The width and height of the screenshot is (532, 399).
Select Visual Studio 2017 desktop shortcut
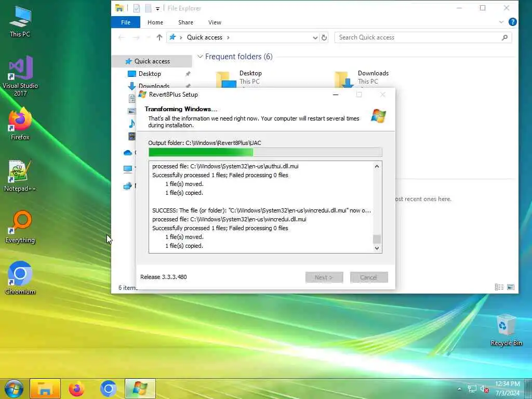point(20,76)
